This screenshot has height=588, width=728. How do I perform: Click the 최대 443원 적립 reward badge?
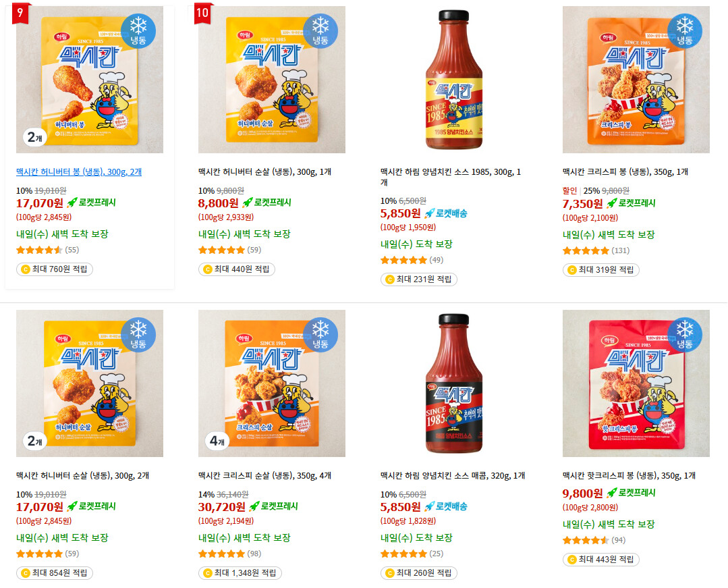601,560
